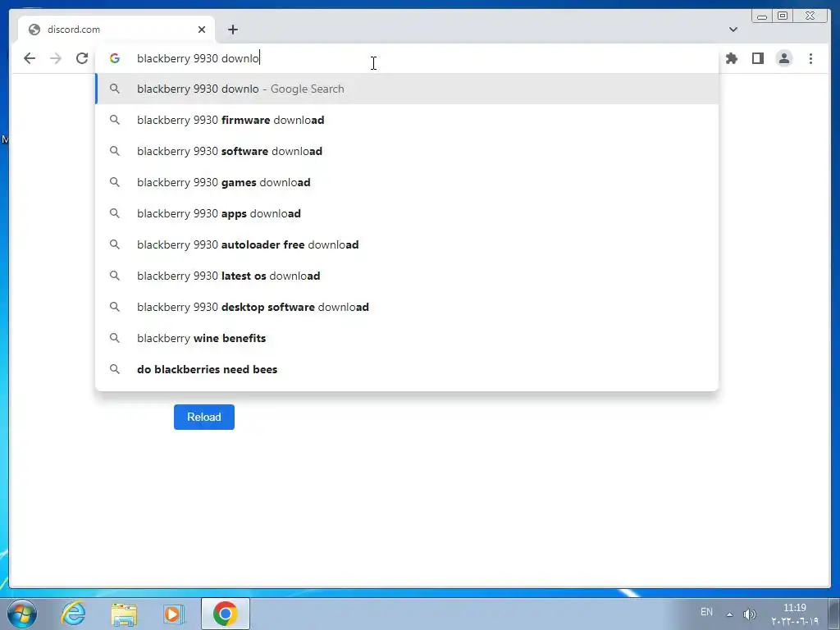Viewport: 840px width, 630px height.
Task: Restore down the Chrome window
Action: tap(783, 16)
